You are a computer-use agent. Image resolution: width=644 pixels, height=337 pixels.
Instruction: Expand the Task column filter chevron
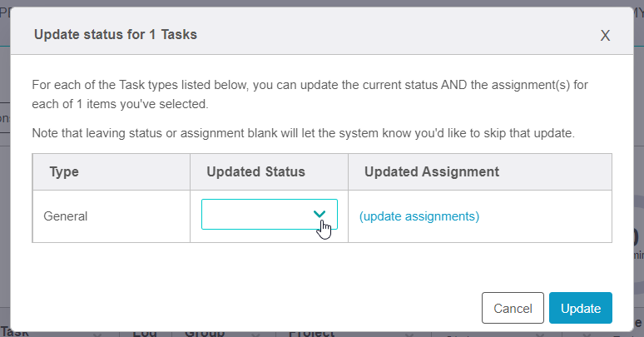[x=97, y=335]
